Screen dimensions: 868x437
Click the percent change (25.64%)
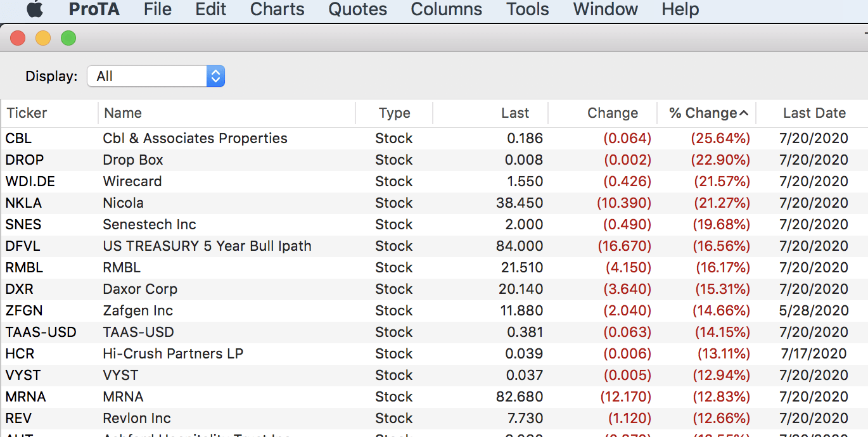pyautogui.click(x=720, y=138)
